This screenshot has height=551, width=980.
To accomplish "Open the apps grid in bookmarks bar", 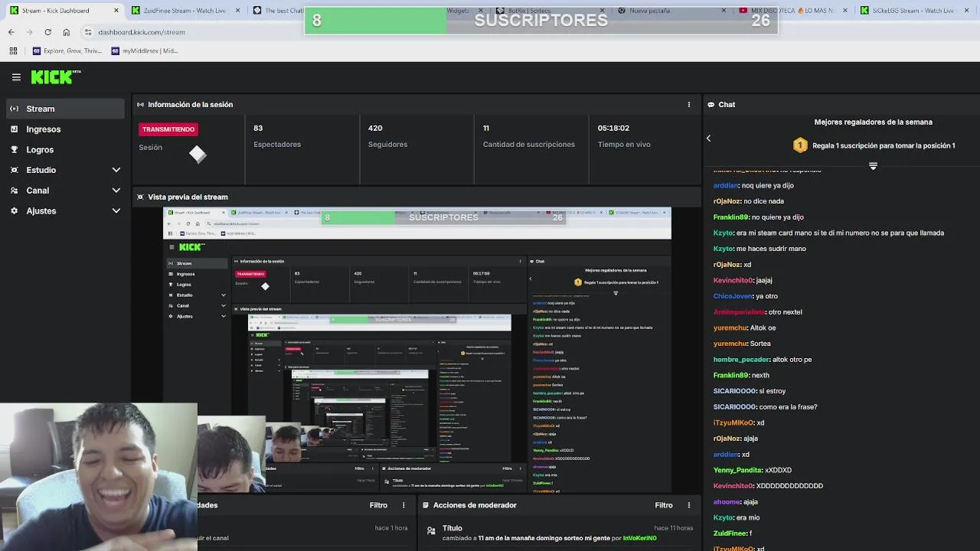I will tap(13, 51).
